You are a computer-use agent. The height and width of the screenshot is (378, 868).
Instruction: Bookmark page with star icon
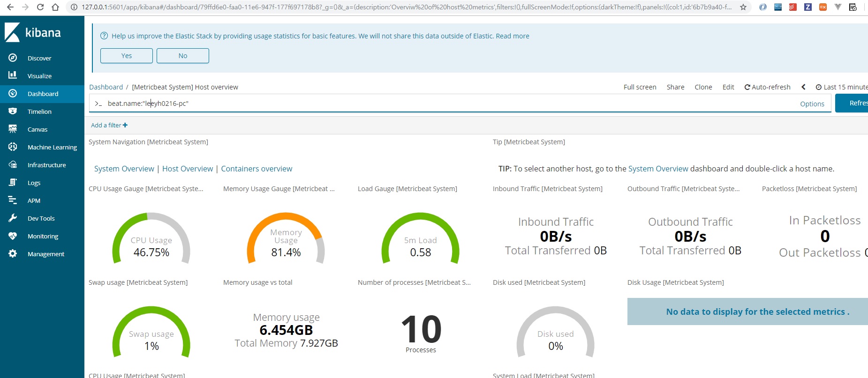[x=743, y=7]
